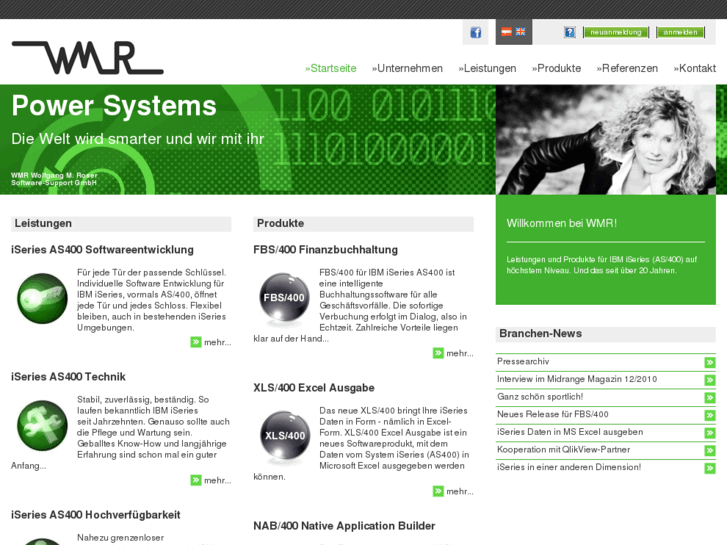Open mehr... link for iSeries Softwareentwicklung

point(217,342)
